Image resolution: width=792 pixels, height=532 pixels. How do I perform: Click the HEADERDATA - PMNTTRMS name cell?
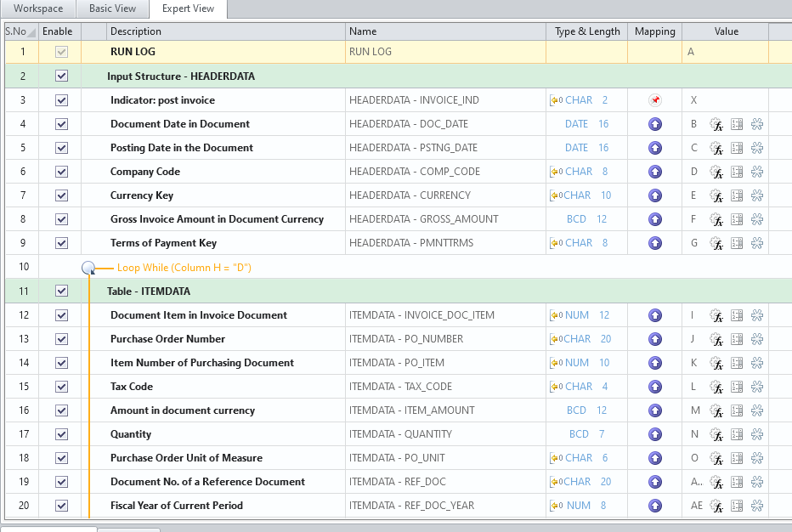[445, 243]
